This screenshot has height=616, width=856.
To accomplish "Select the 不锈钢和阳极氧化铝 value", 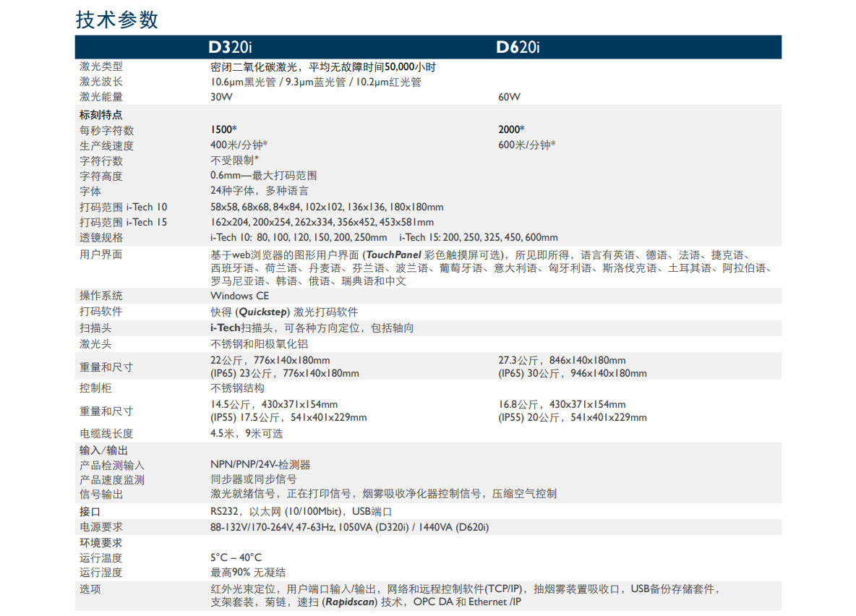I will click(260, 344).
